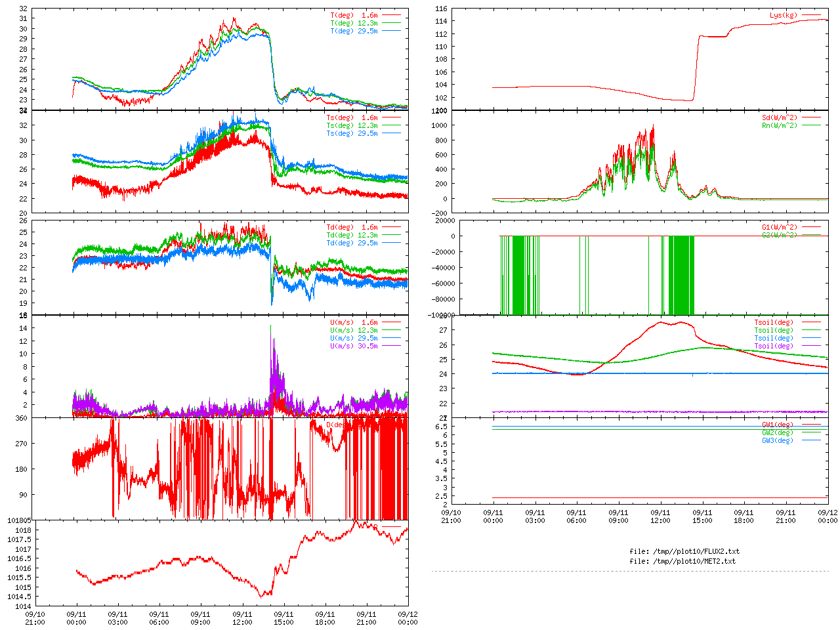840x630 pixels.
Task: Click the 1000 tick on radiation plot axis
Action: point(440,125)
